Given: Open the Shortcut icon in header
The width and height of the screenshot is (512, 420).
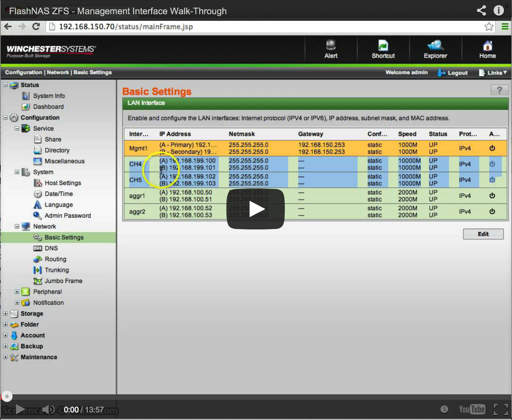Looking at the screenshot, I should 383,49.
